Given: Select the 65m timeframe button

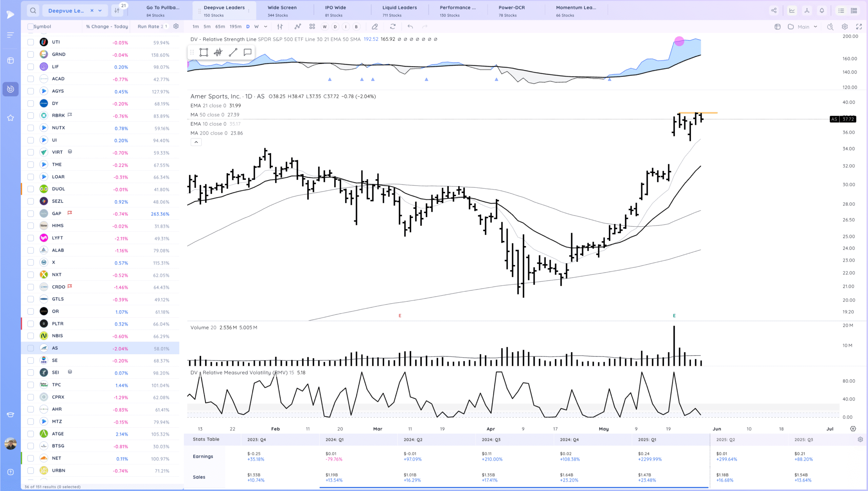Looking at the screenshot, I should click(x=220, y=26).
